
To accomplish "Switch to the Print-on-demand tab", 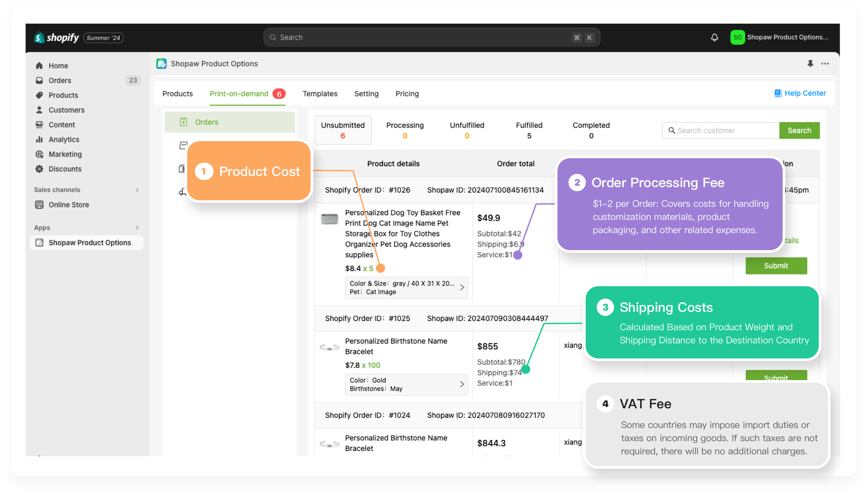I will point(247,94).
